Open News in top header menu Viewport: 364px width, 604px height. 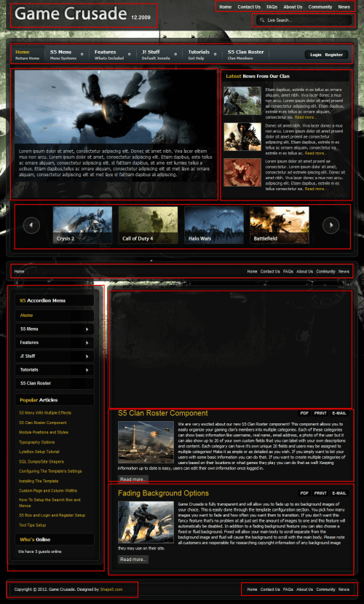344,7
